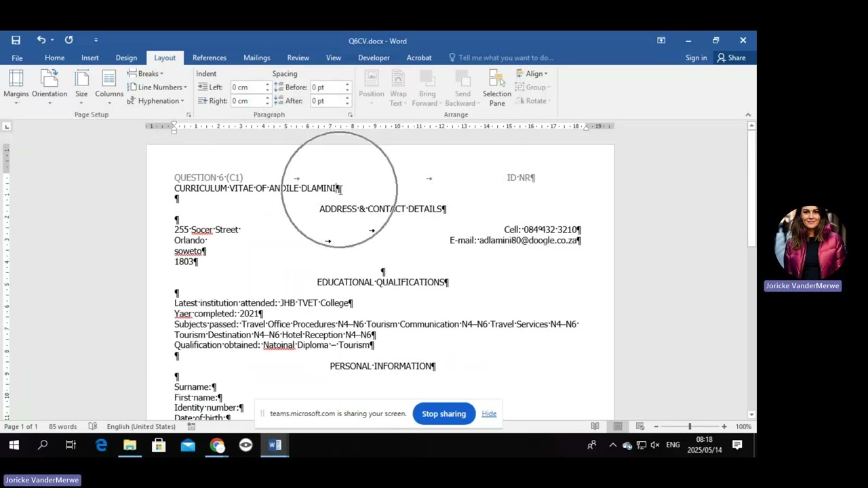Expand the Hyphenation dropdown
Viewport: 868px width, 488px height.
click(156, 100)
